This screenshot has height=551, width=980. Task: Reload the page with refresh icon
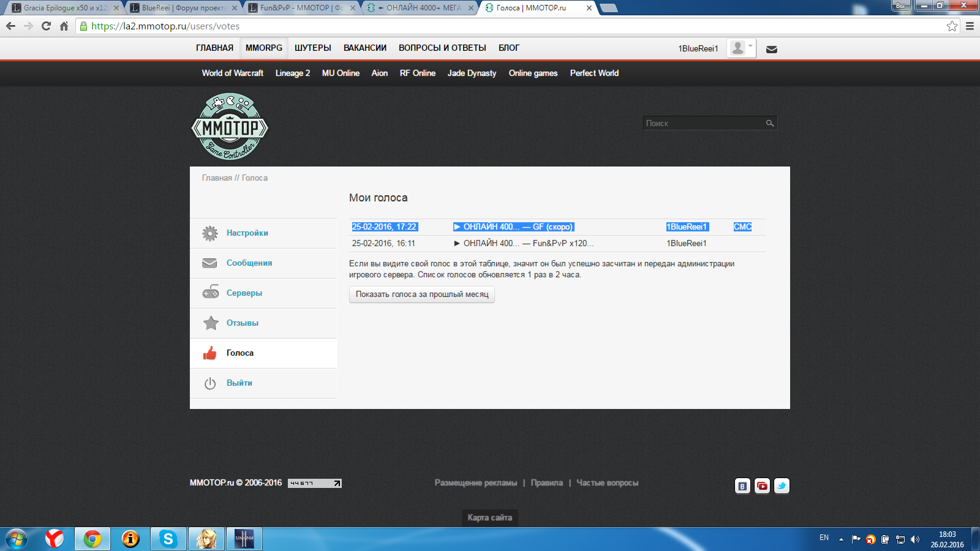[46, 26]
